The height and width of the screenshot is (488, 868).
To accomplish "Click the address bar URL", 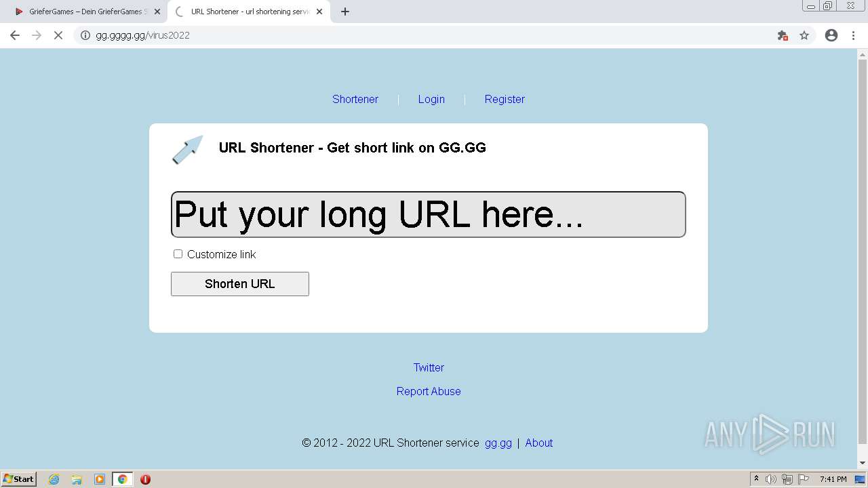I will click(142, 35).
